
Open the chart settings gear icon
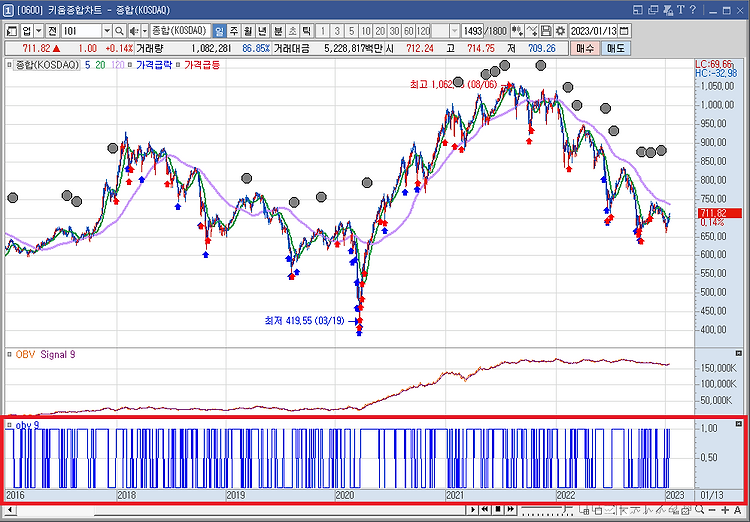(560, 31)
